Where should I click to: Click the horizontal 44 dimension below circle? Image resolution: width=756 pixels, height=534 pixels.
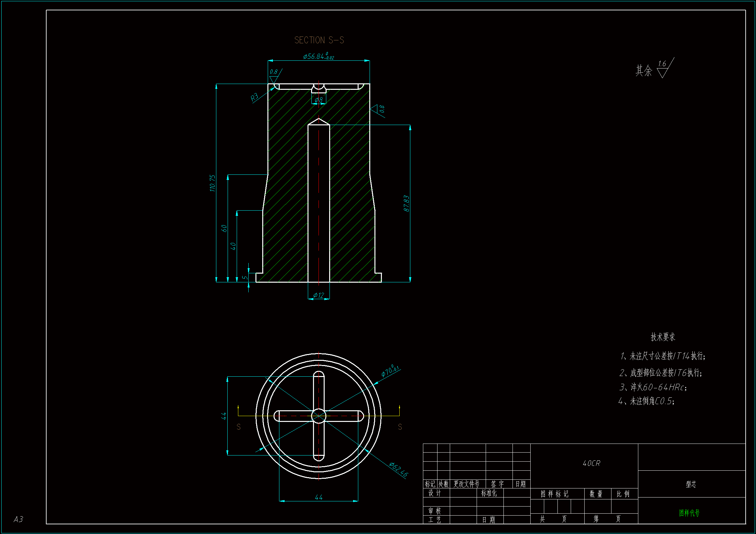click(319, 497)
